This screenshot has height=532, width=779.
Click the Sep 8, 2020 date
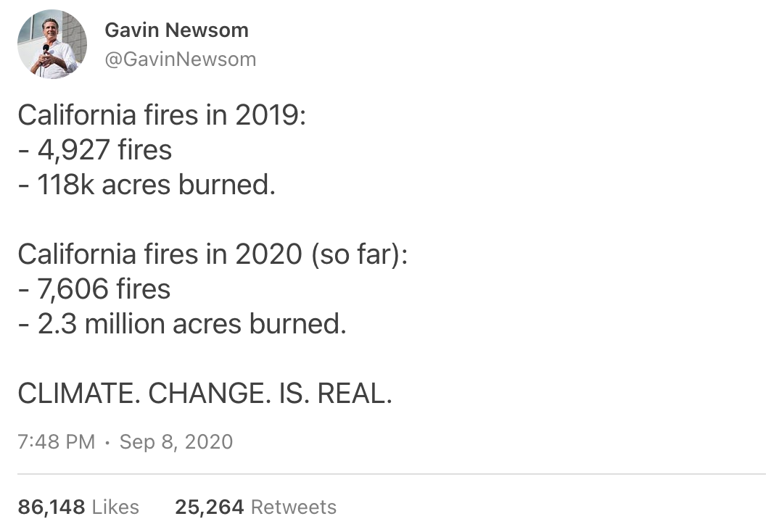pos(176,441)
